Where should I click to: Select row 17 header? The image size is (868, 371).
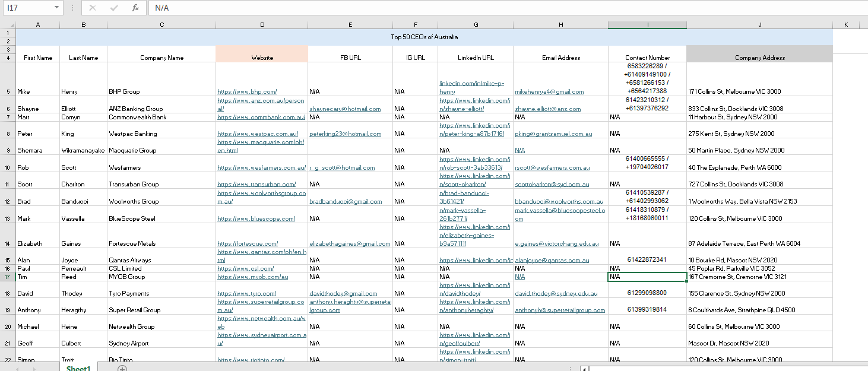pyautogui.click(x=8, y=277)
